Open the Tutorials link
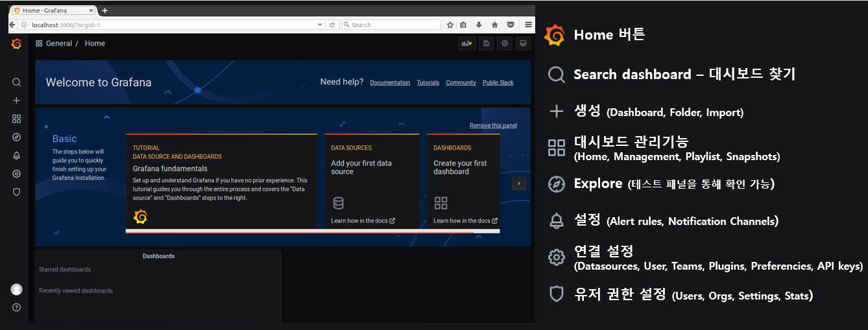This screenshot has height=330, width=868. 428,83
